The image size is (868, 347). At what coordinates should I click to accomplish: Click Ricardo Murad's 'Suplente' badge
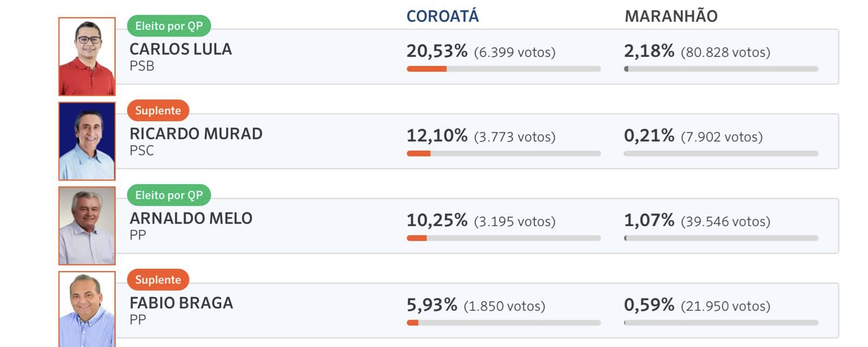click(x=158, y=111)
